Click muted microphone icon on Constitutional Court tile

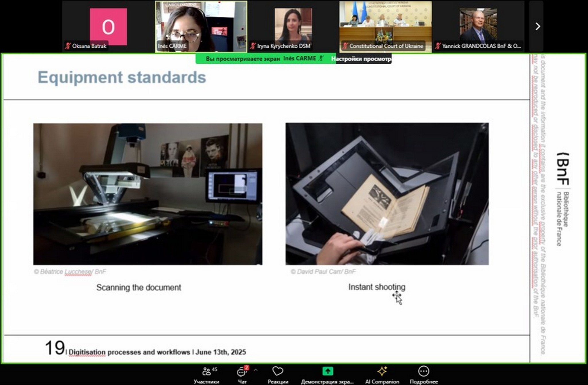point(345,46)
